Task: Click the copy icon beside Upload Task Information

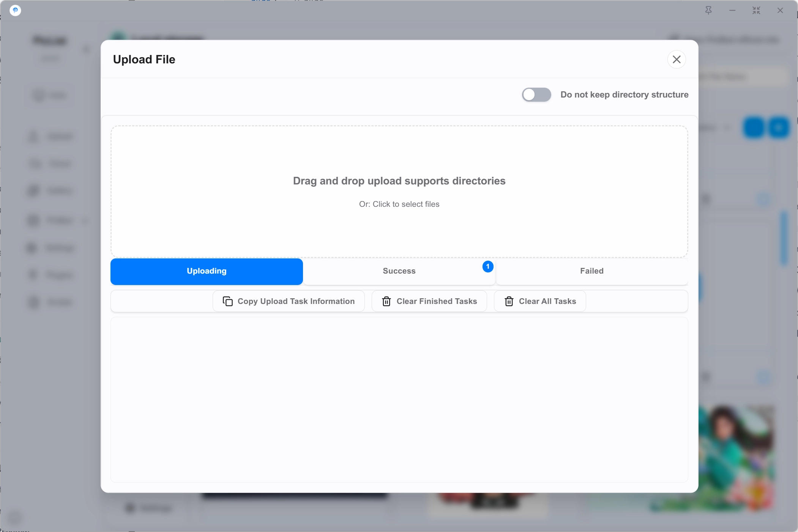Action: coord(227,301)
